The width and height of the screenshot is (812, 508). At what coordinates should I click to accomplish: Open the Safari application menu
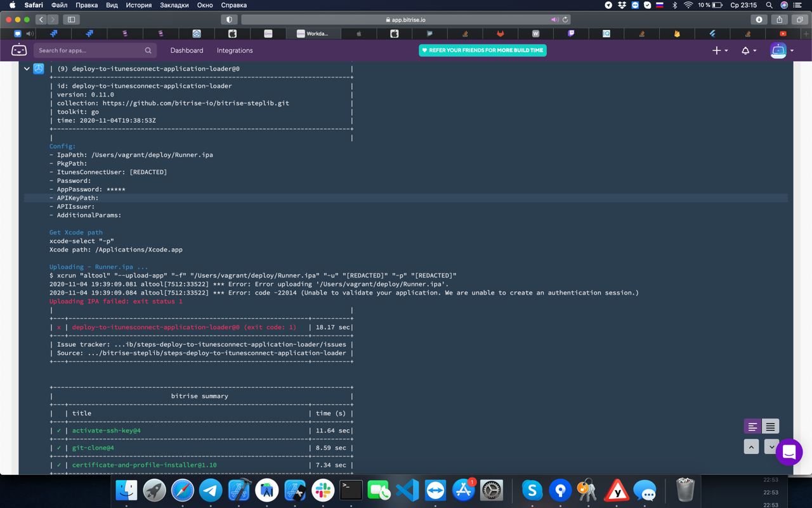pos(34,5)
